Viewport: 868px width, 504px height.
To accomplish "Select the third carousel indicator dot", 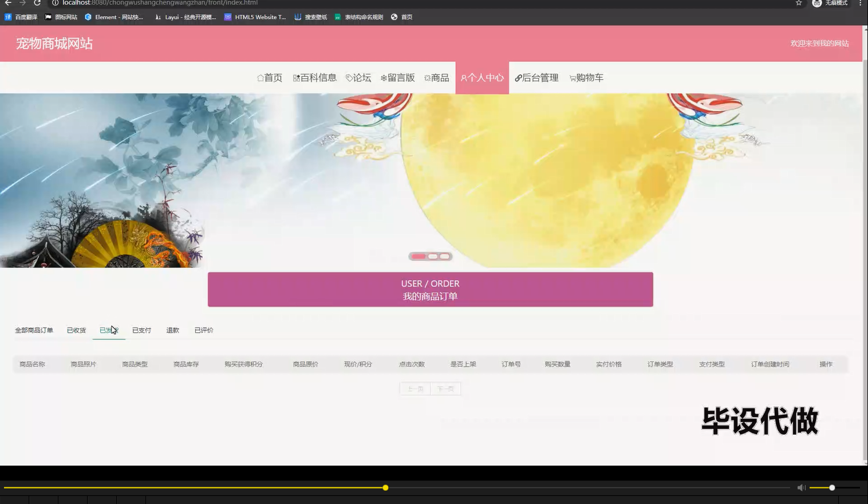I will (445, 257).
